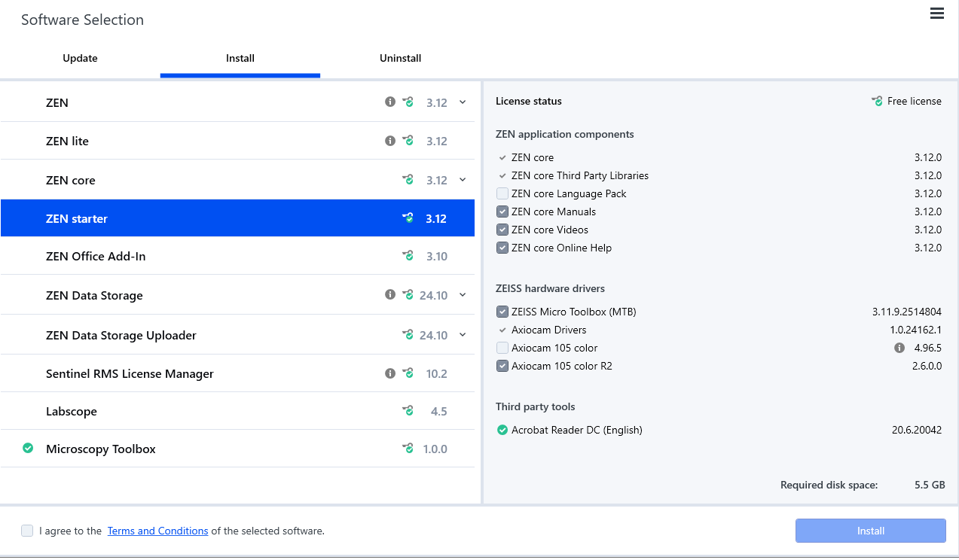The height and width of the screenshot is (560, 959).
Task: Open the Uninstall tab
Action: (x=400, y=58)
